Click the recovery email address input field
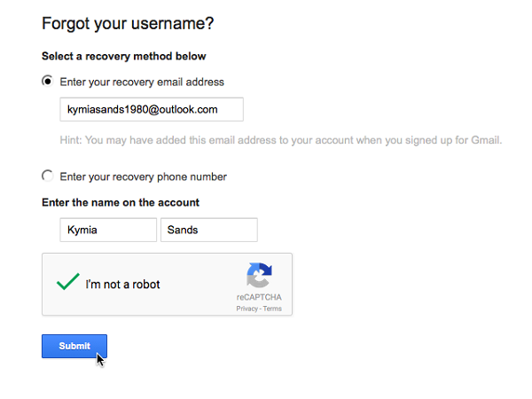Viewport: 532px width, 399px height. [152, 109]
